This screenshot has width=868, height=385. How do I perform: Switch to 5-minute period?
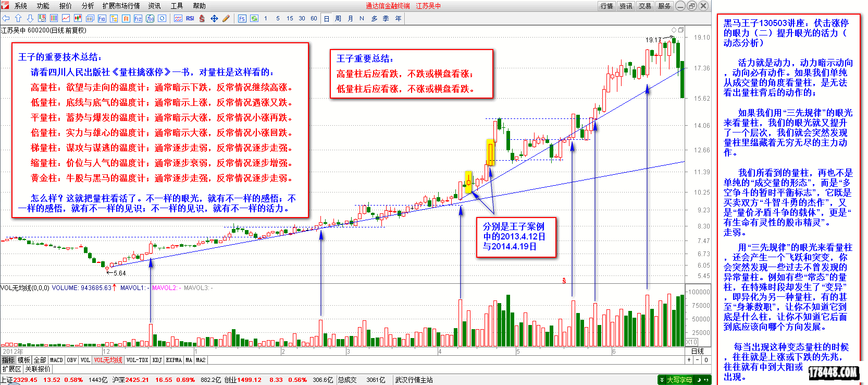click(278, 18)
